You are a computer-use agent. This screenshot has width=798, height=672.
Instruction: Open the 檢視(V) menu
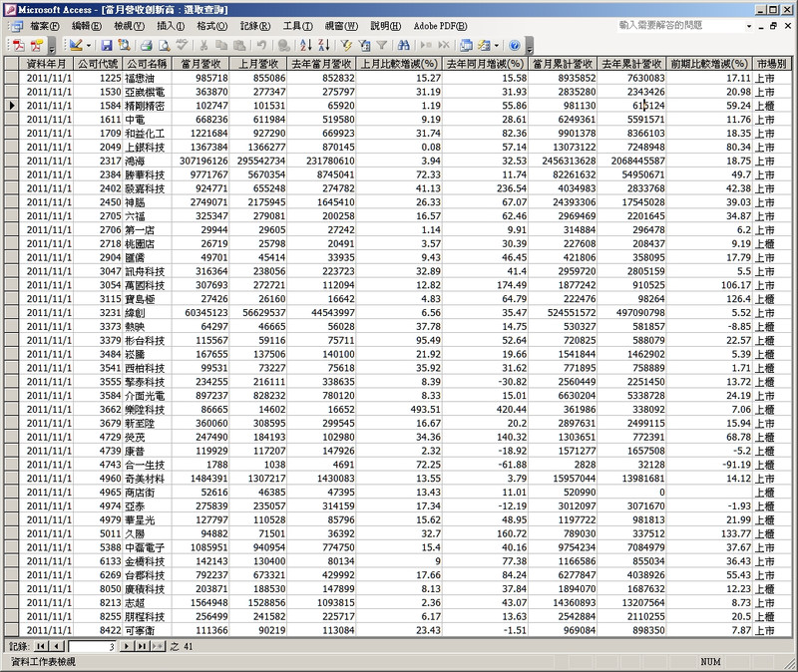129,26
